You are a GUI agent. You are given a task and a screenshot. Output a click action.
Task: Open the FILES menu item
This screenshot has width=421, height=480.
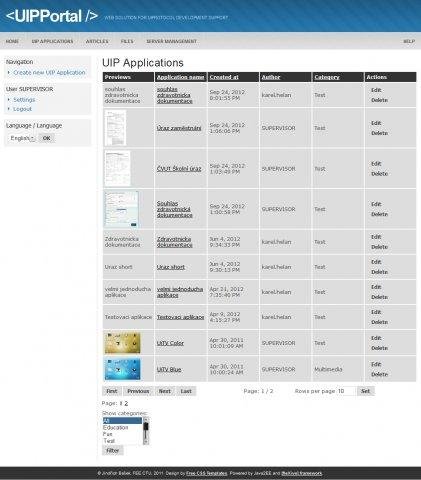coord(127,41)
